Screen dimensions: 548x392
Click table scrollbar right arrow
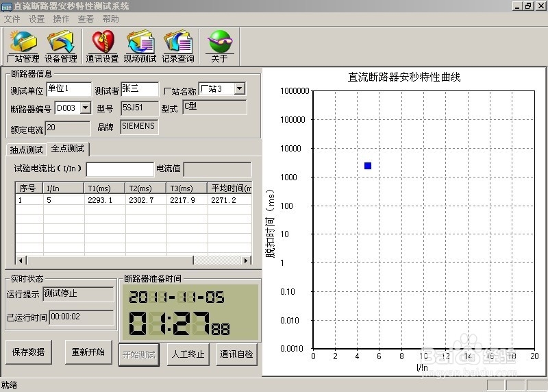pos(246,260)
